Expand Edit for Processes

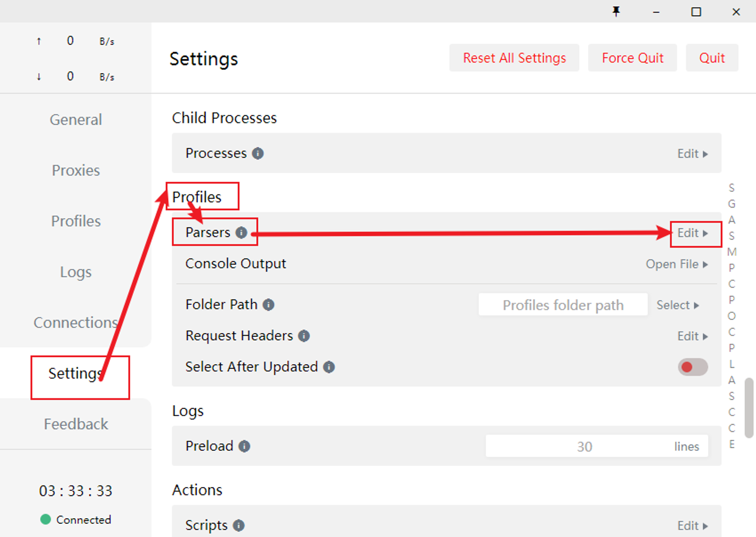(x=692, y=154)
